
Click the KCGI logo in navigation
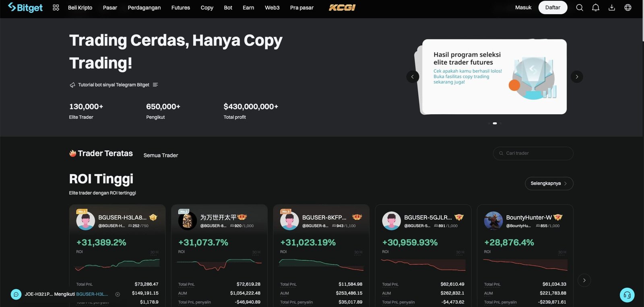342,8
